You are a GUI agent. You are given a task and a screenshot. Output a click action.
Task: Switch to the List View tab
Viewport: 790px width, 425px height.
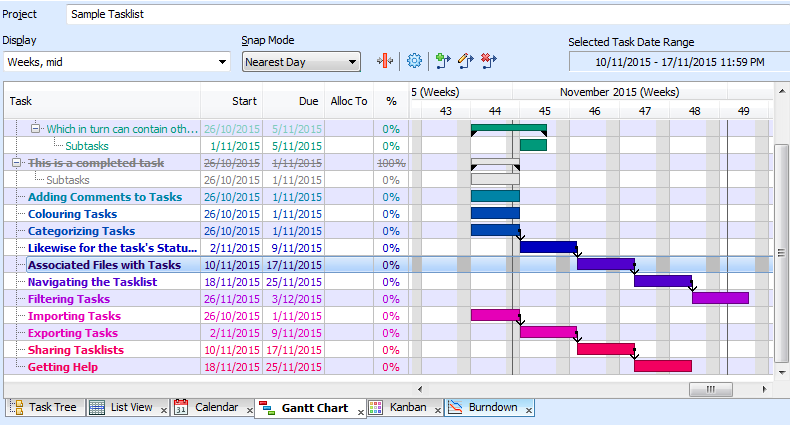coord(127,407)
